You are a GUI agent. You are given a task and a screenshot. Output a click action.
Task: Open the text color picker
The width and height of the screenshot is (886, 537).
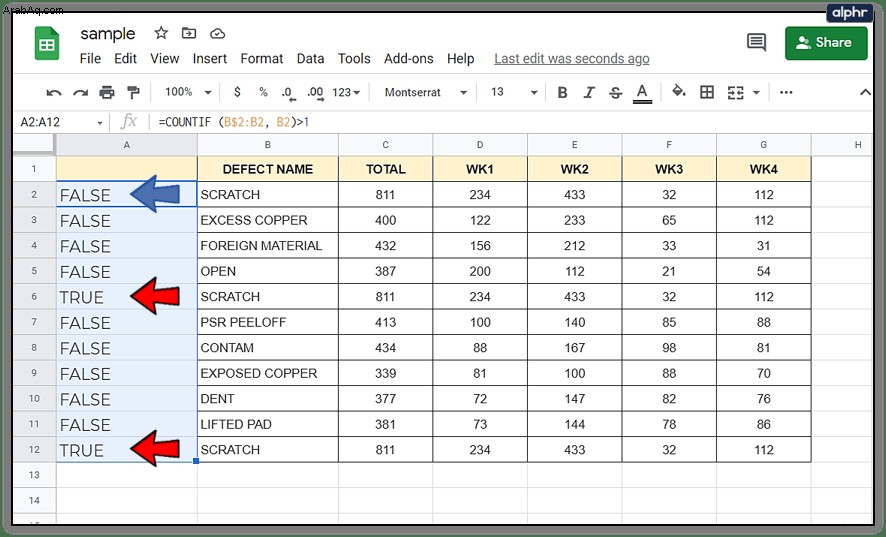642,93
